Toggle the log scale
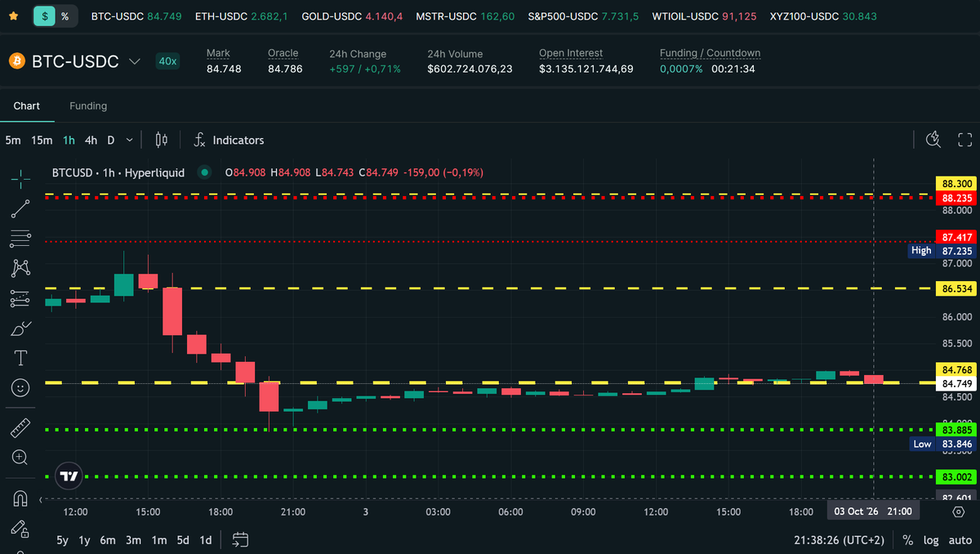This screenshot has width=980, height=554. [931, 540]
